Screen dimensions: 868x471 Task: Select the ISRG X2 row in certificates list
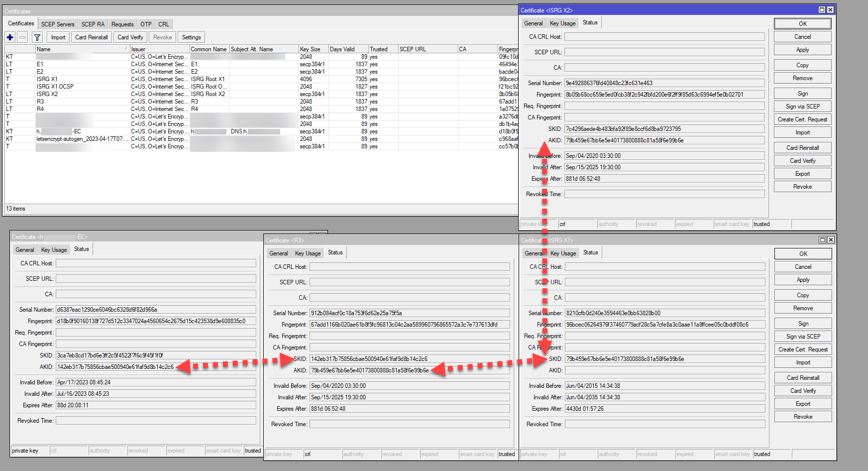[261, 94]
